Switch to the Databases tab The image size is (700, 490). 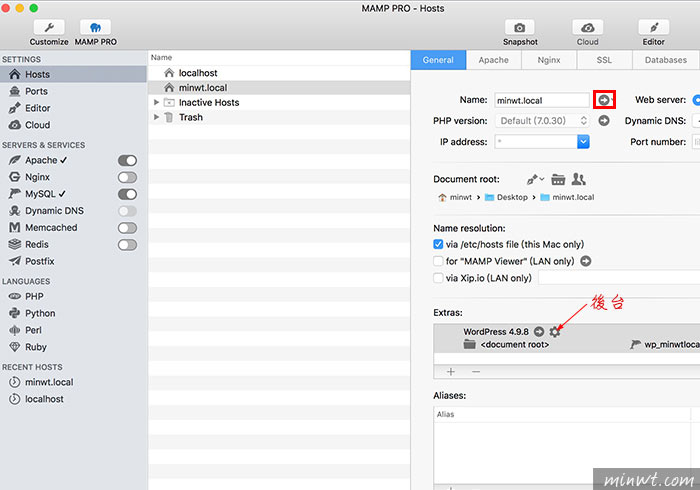[x=666, y=60]
